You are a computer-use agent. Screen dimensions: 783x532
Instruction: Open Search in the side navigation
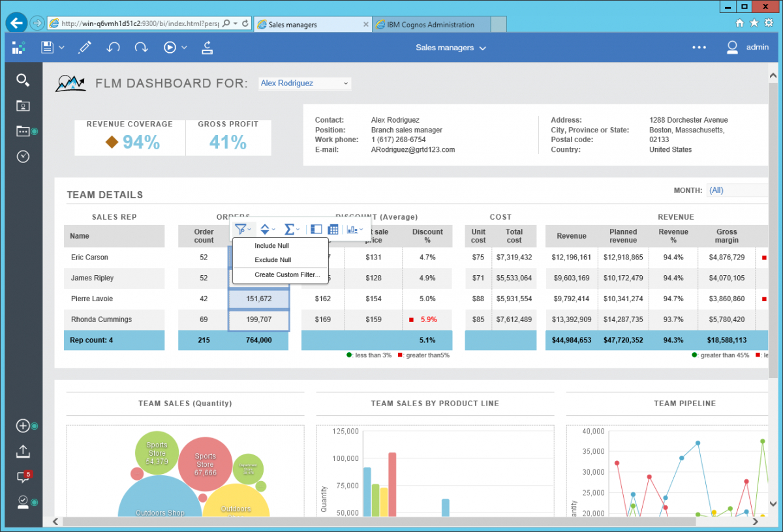[x=23, y=80]
